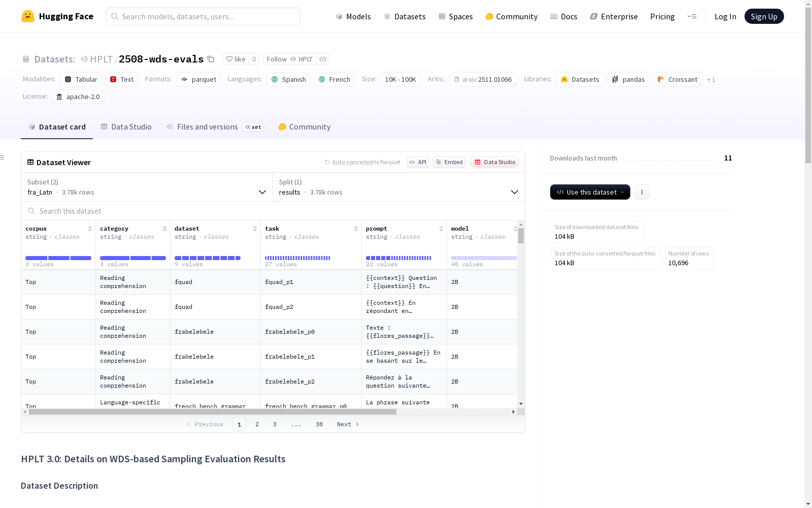This screenshot has height=508, width=812.
Task: Click the heart like icon button
Action: click(236, 59)
